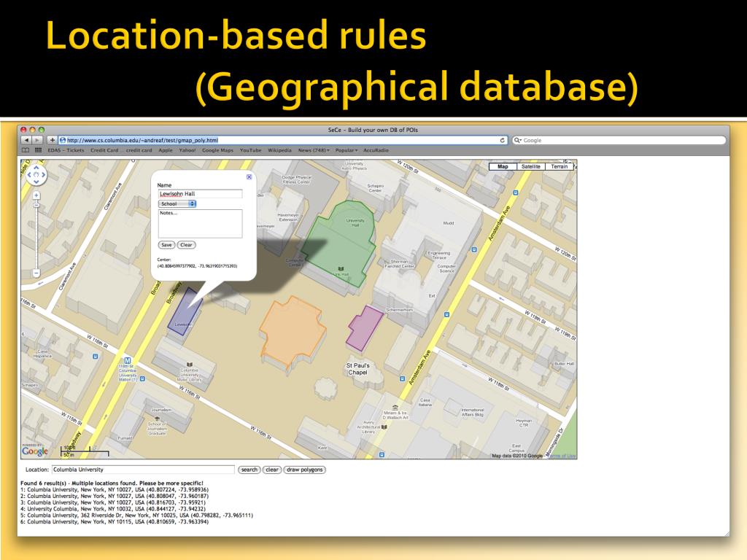Click the Location input with Columbia University
This screenshot has height=560, width=747.
(x=143, y=470)
